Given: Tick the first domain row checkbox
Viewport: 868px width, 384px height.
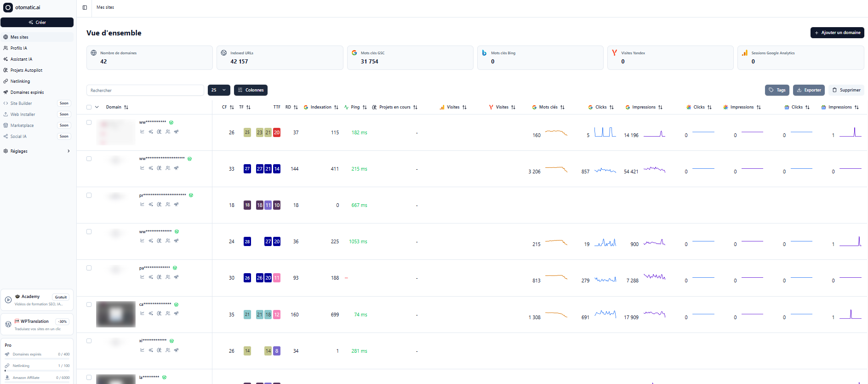Looking at the screenshot, I should tap(89, 122).
